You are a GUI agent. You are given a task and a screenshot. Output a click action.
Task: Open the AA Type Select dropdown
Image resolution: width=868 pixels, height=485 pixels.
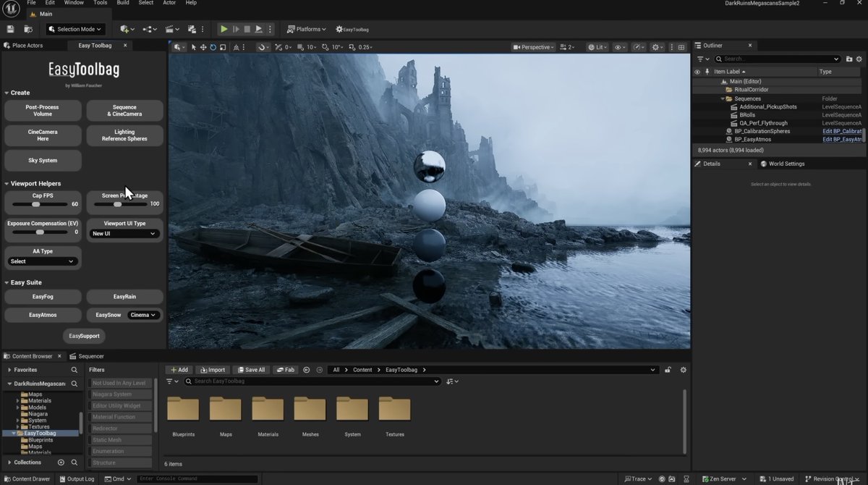coord(43,261)
